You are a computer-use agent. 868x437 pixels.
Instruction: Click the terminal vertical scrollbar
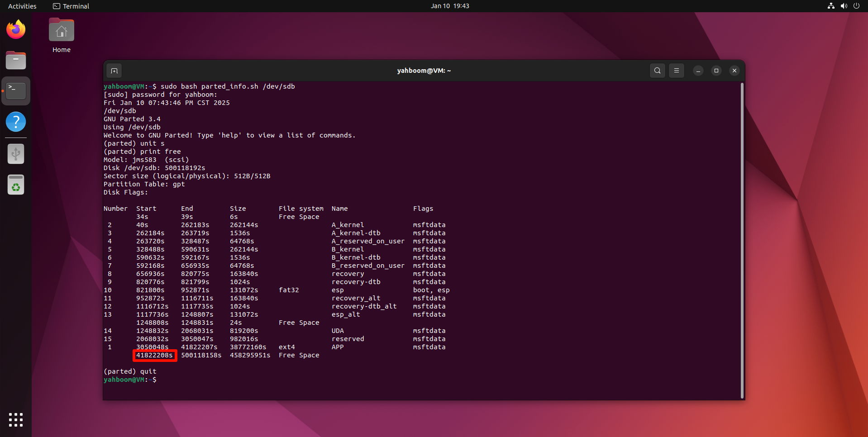pyautogui.click(x=742, y=240)
